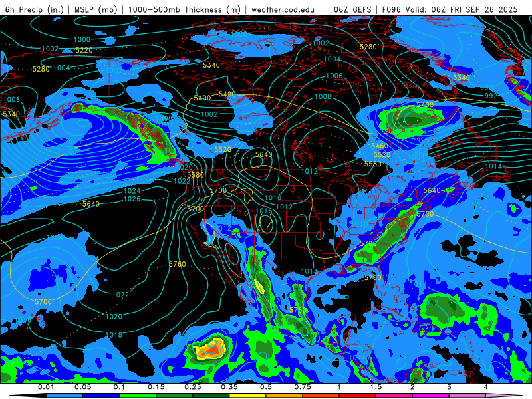Click the '0.35' legend value

[229, 387]
